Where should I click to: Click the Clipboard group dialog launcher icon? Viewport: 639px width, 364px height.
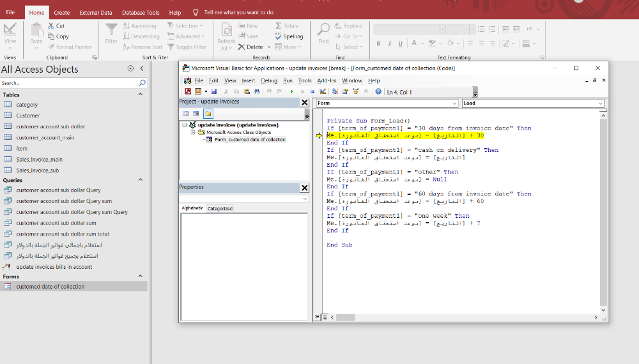click(x=95, y=57)
